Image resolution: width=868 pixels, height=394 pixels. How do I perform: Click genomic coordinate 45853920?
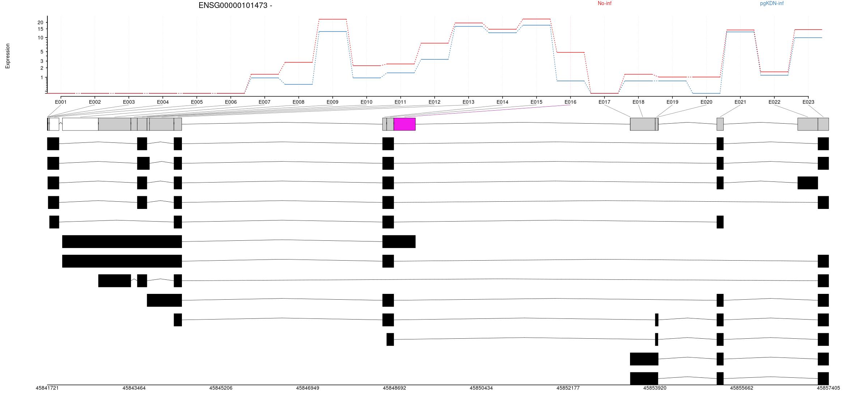655,388
